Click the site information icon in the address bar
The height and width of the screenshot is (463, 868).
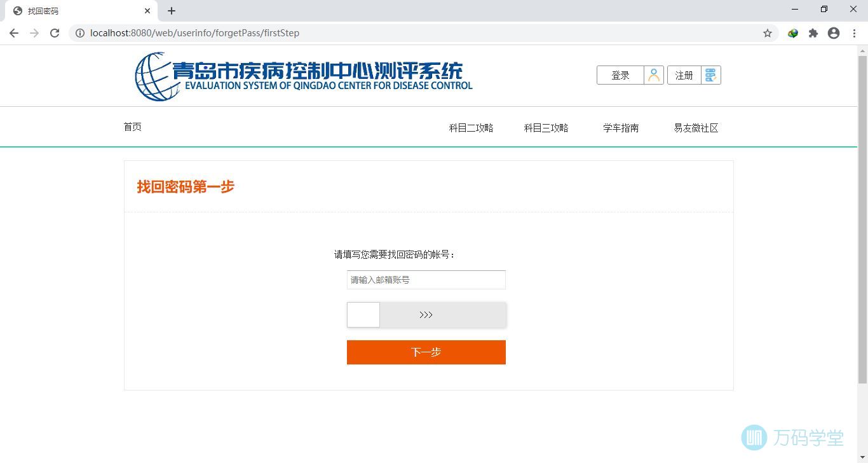click(x=80, y=33)
